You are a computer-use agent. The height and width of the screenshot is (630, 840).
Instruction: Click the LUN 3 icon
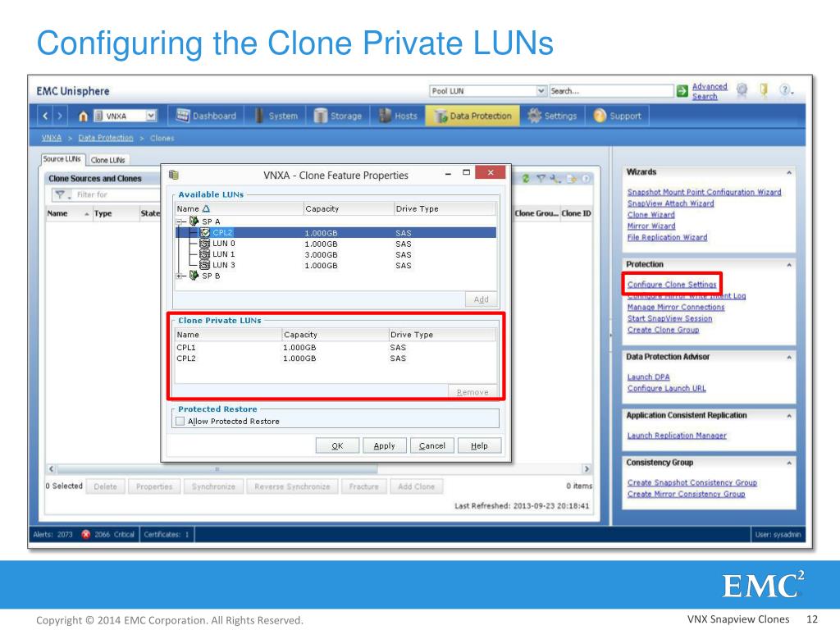(x=204, y=265)
